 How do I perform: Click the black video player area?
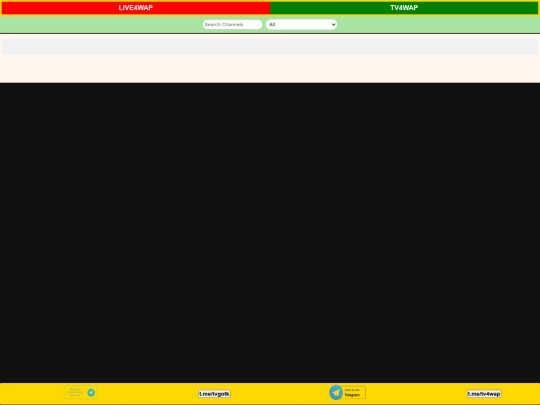pyautogui.click(x=270, y=233)
